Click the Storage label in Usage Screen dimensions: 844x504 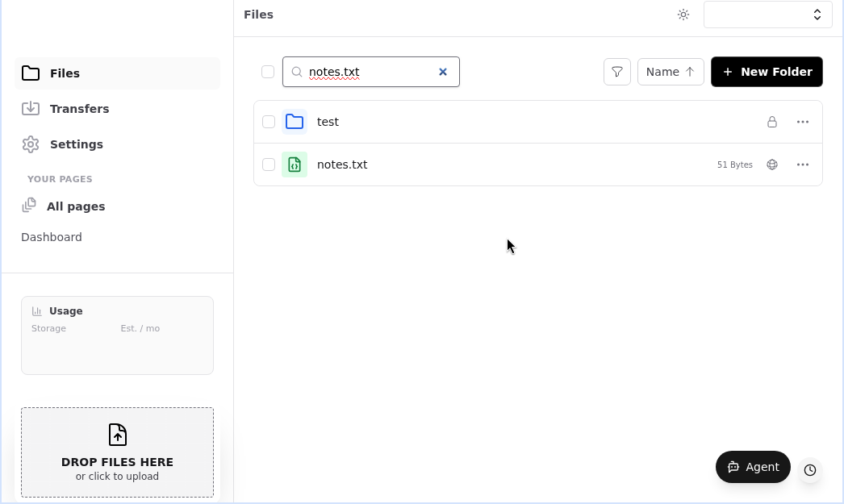48,329
